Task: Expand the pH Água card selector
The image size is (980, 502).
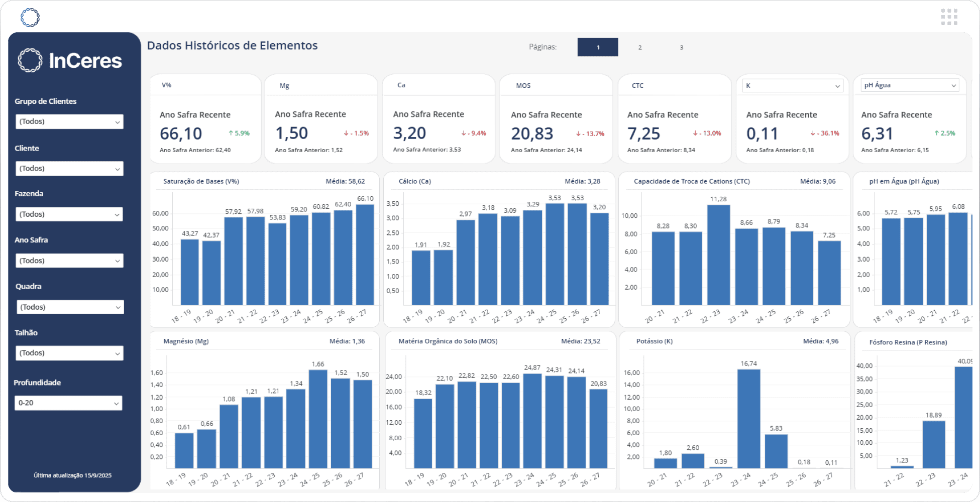Action: (x=910, y=85)
